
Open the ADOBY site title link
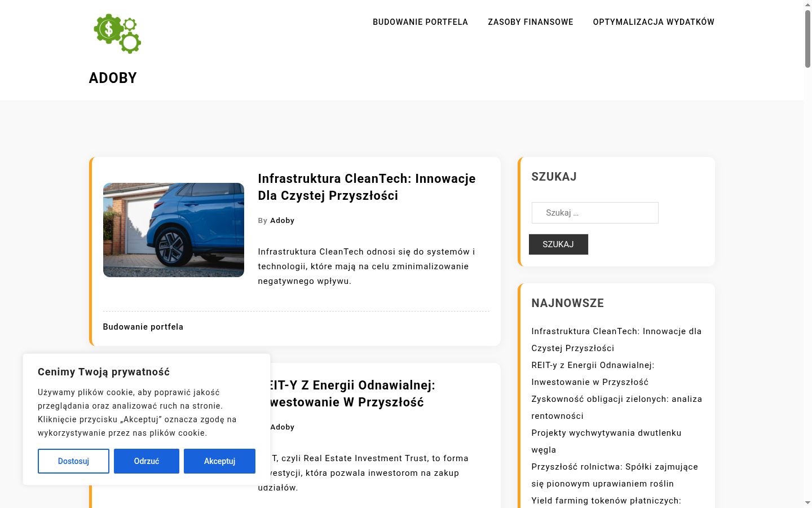113,78
